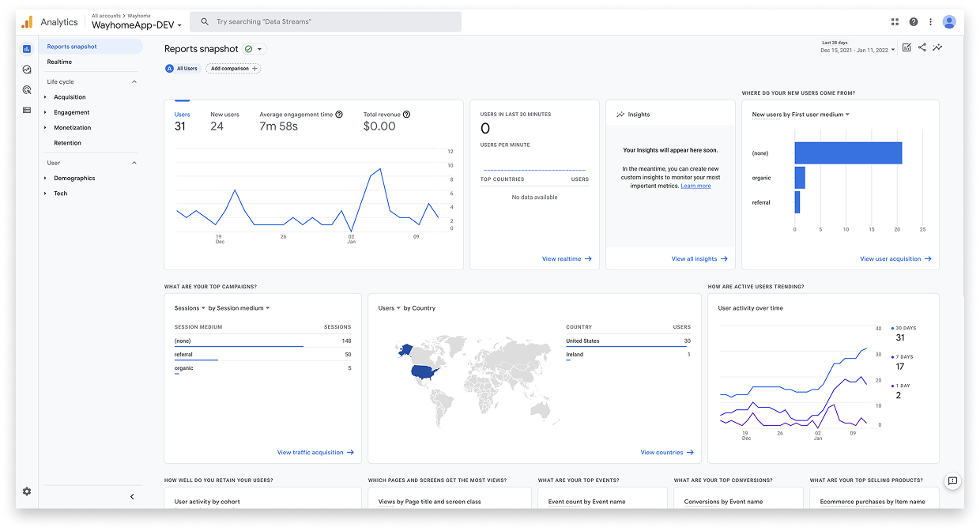This screenshot has height=531, width=980.
Task: Click the (none) bar in chart
Action: point(848,153)
